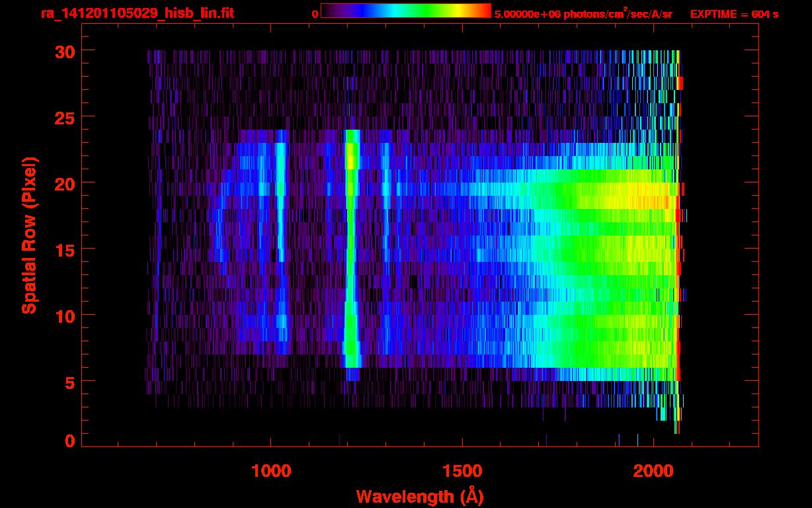Click the 2000 wavelength tick label

[654, 471]
